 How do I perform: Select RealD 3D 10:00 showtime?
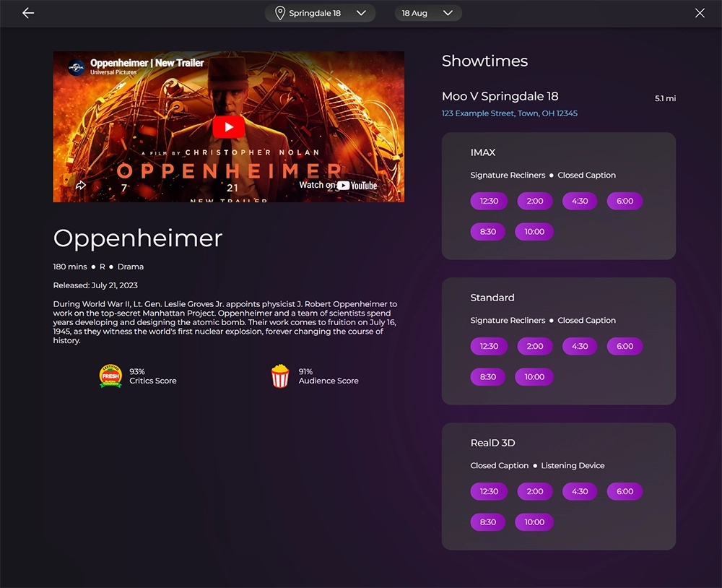coord(534,522)
